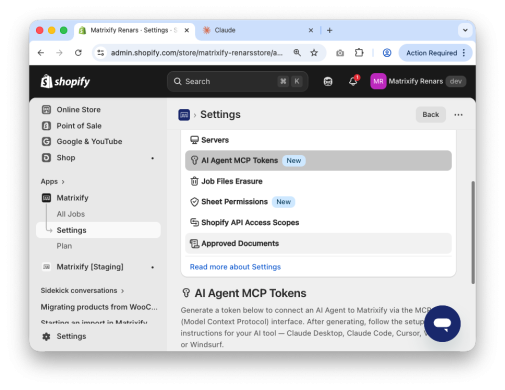Click the browser address bar URL

pyautogui.click(x=197, y=53)
